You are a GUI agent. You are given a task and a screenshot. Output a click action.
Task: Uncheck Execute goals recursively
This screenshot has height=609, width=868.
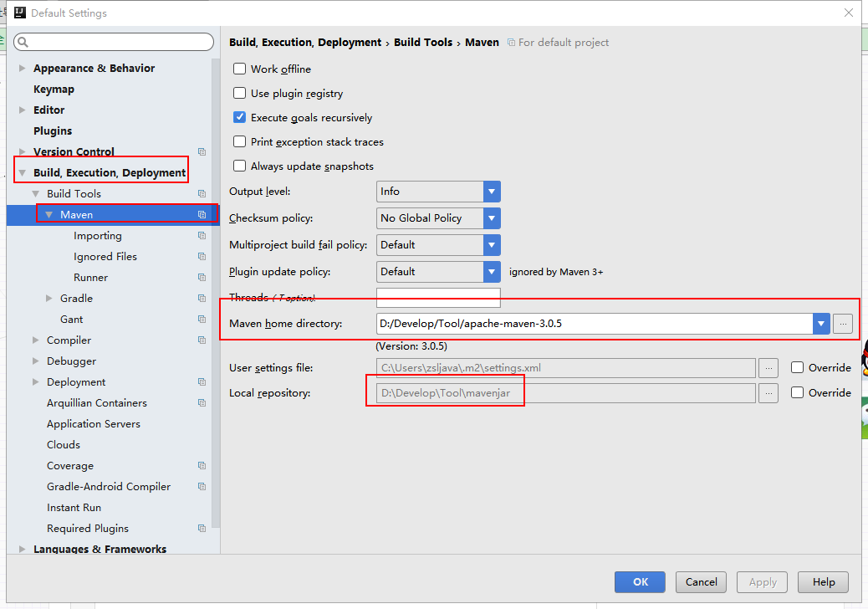click(240, 117)
